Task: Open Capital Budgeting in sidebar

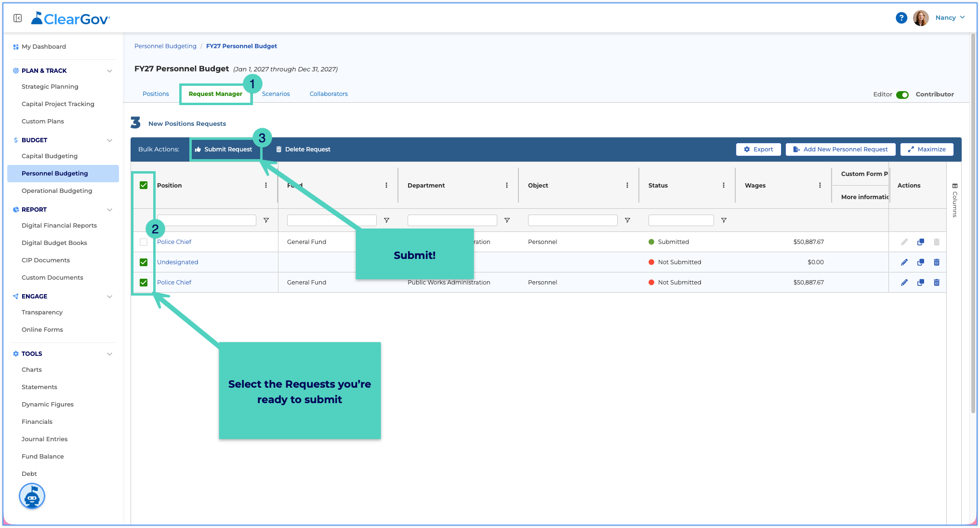Action: point(50,156)
